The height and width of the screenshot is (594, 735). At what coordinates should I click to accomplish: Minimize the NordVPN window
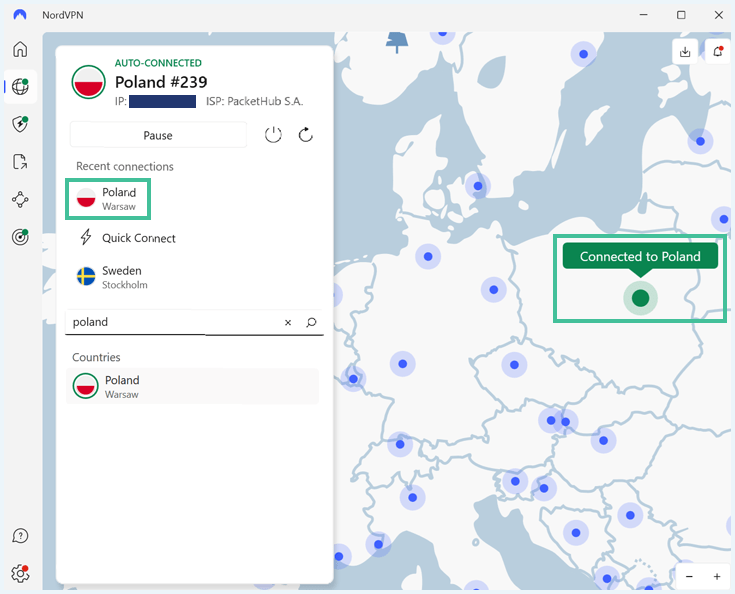point(644,15)
